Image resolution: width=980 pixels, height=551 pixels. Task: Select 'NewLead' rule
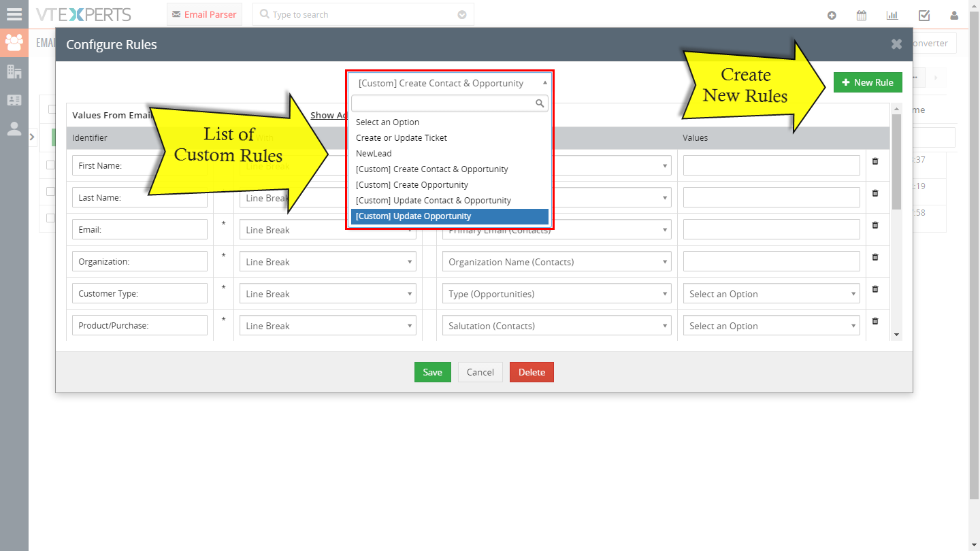click(449, 154)
